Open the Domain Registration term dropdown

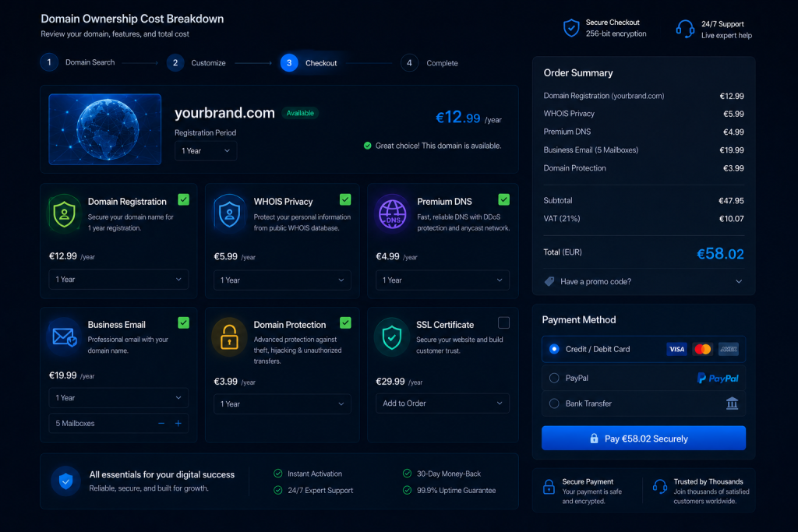pos(118,279)
